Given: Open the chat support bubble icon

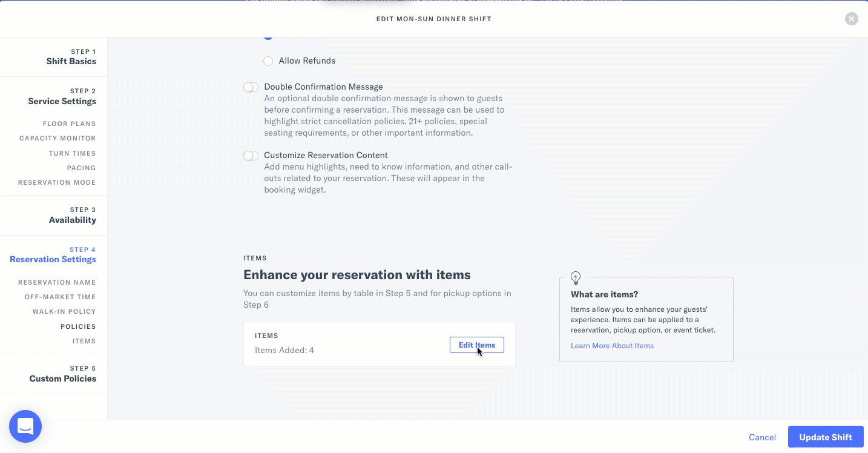Looking at the screenshot, I should click(25, 426).
